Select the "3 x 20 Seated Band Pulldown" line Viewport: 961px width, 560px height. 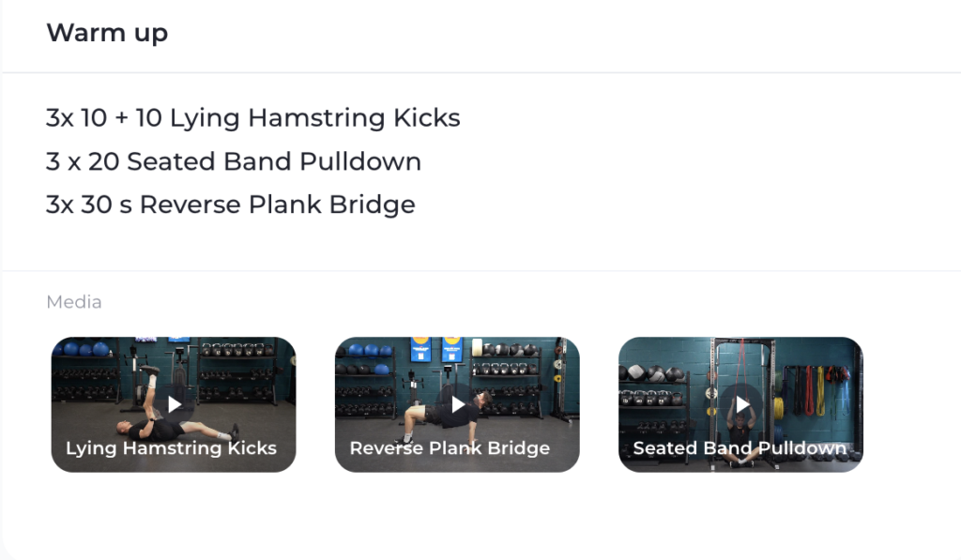tap(233, 161)
